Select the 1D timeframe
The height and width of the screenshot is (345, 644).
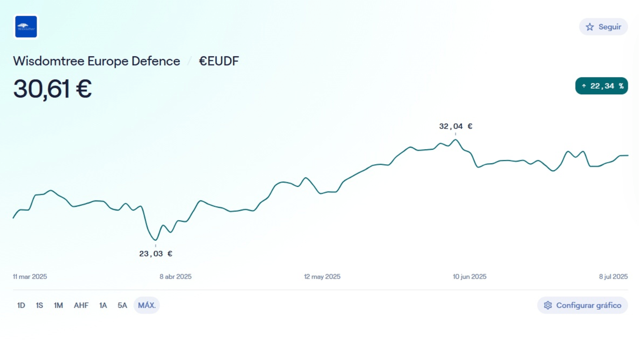[x=21, y=305]
